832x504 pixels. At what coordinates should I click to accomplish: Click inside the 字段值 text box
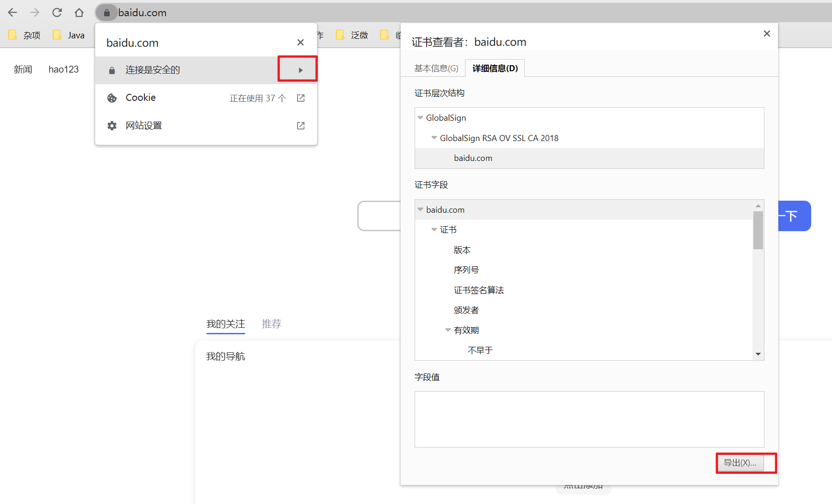pos(589,419)
